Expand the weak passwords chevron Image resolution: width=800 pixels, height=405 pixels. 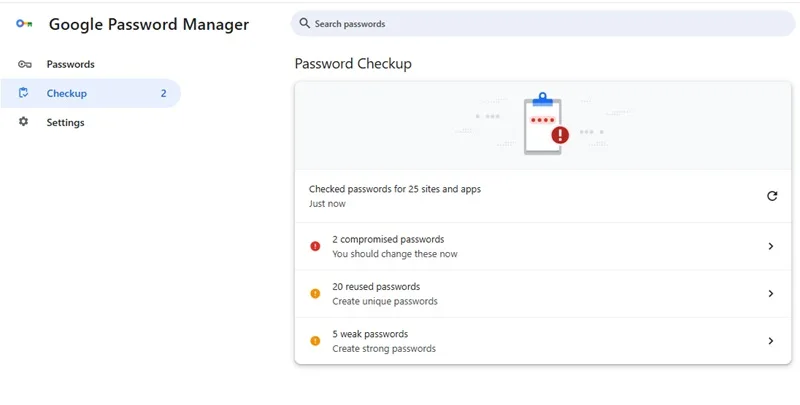click(x=771, y=341)
